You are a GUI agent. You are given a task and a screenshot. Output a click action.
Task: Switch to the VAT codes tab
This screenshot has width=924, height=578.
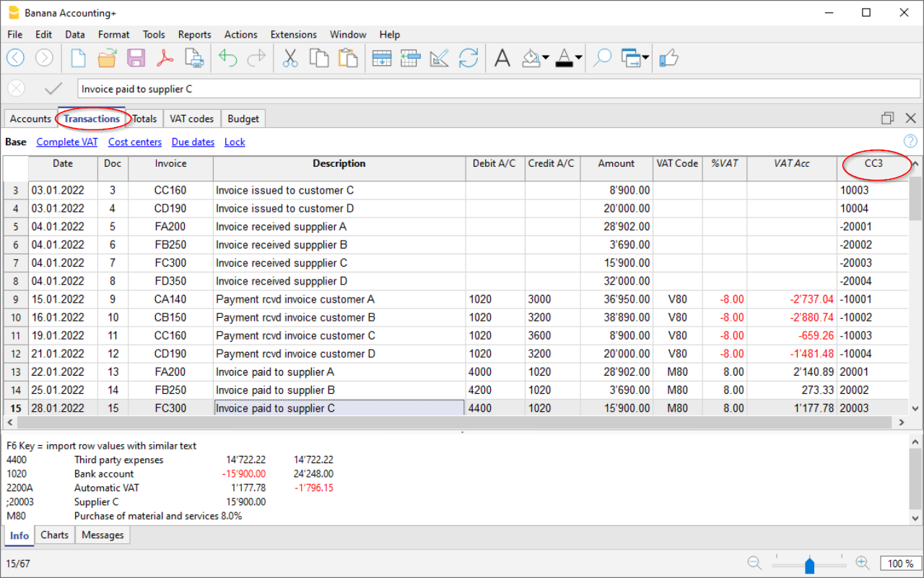(191, 118)
